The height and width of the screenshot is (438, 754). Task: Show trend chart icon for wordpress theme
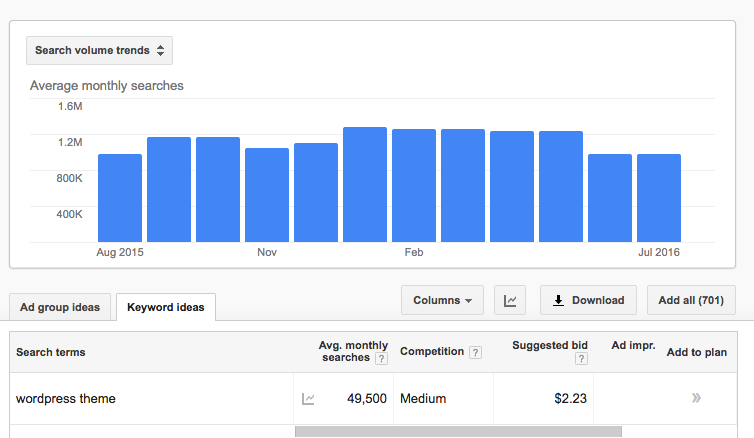click(308, 399)
